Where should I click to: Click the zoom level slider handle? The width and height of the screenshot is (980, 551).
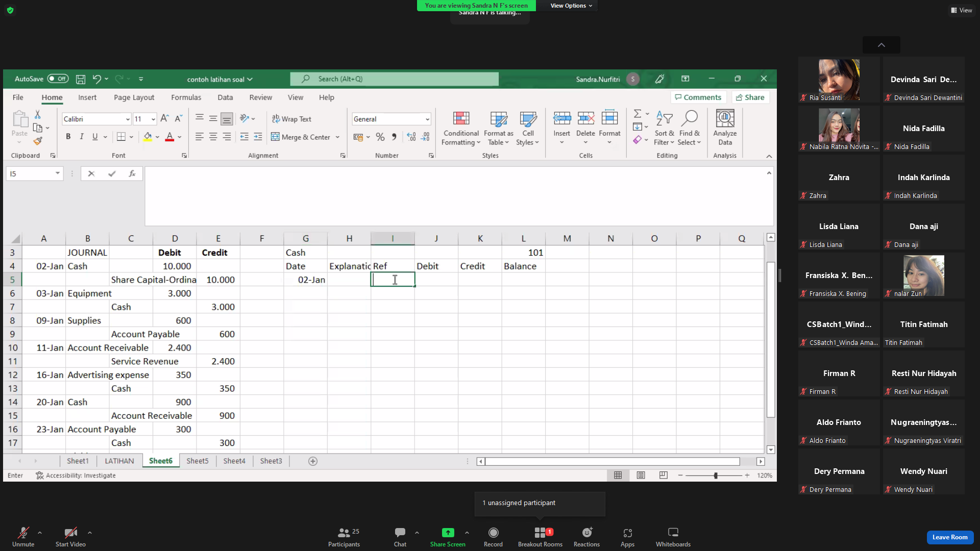716,475
